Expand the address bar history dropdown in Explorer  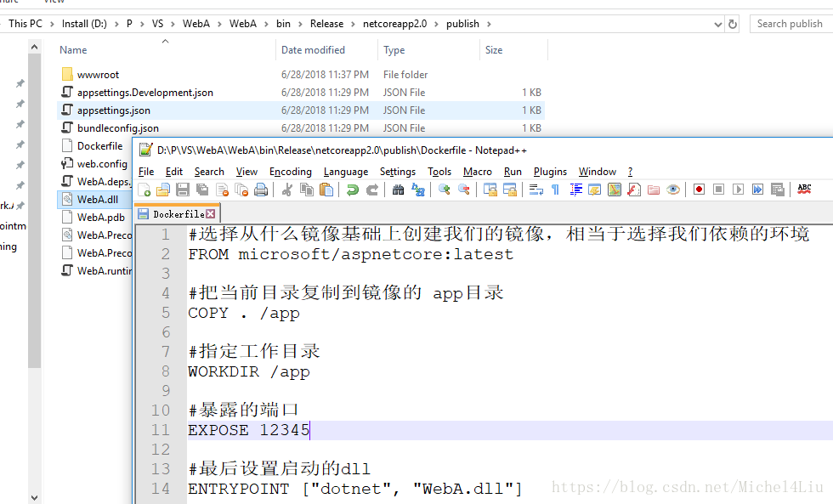(717, 24)
